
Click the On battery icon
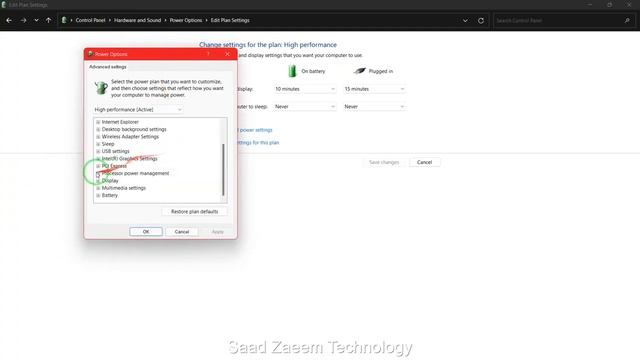[x=292, y=71]
